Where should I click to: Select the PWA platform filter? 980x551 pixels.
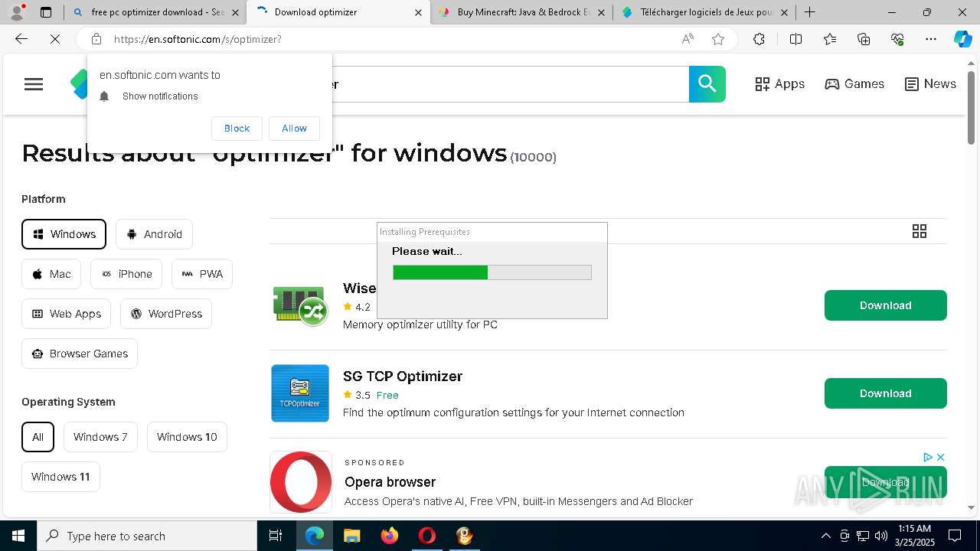(202, 274)
